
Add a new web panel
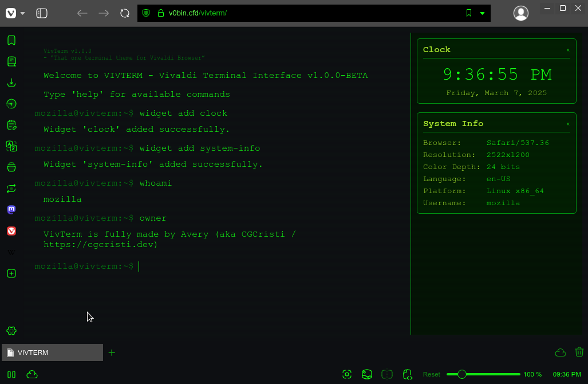(11, 273)
